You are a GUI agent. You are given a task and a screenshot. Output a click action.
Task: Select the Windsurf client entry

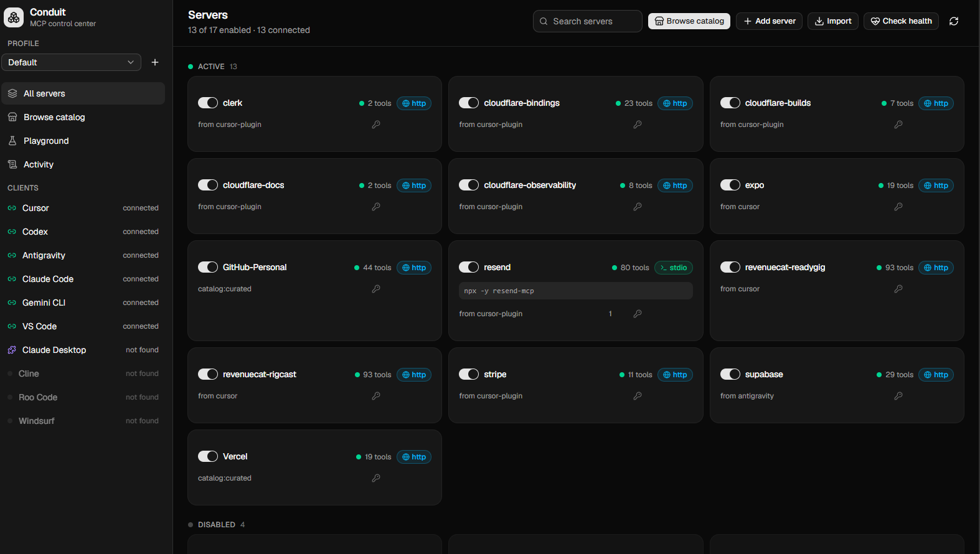(83, 421)
